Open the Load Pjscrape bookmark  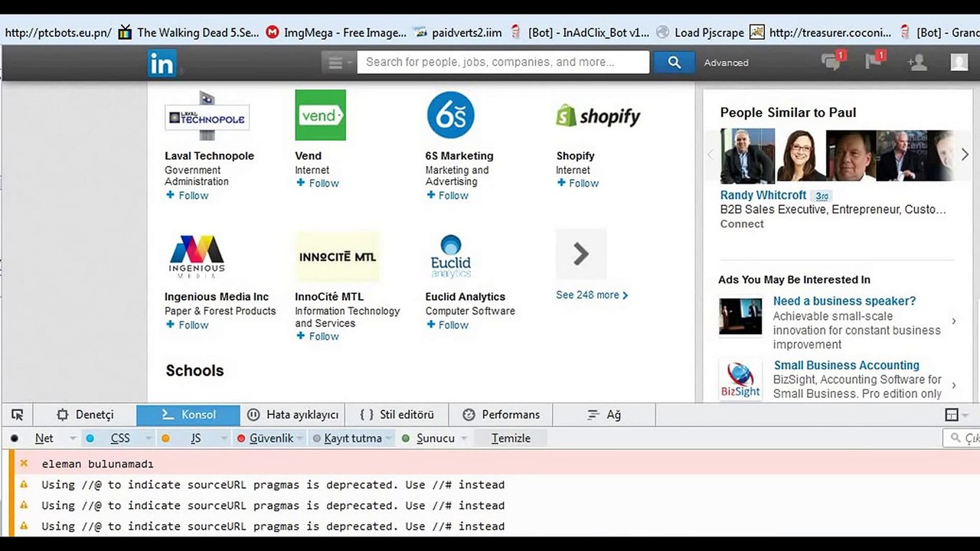click(x=700, y=32)
